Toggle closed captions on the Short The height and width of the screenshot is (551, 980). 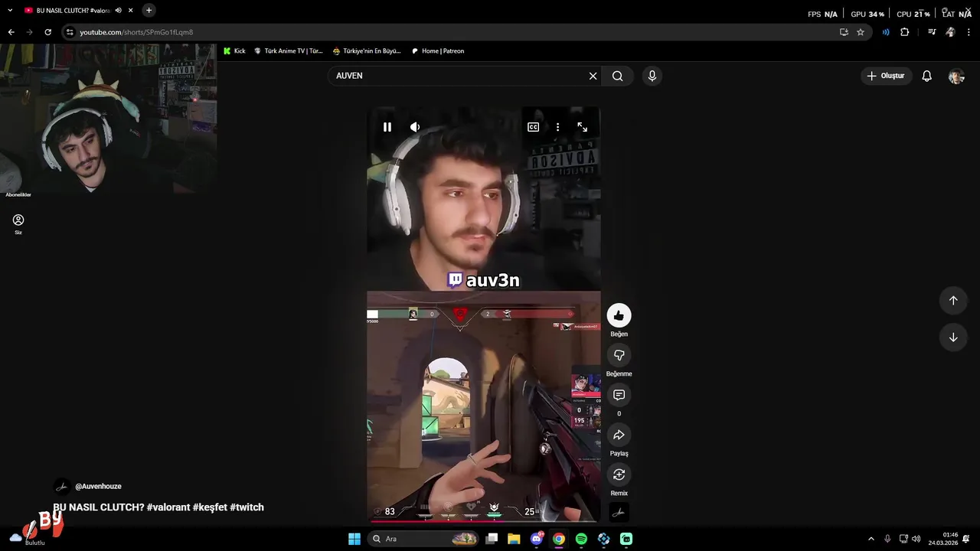[x=533, y=127]
